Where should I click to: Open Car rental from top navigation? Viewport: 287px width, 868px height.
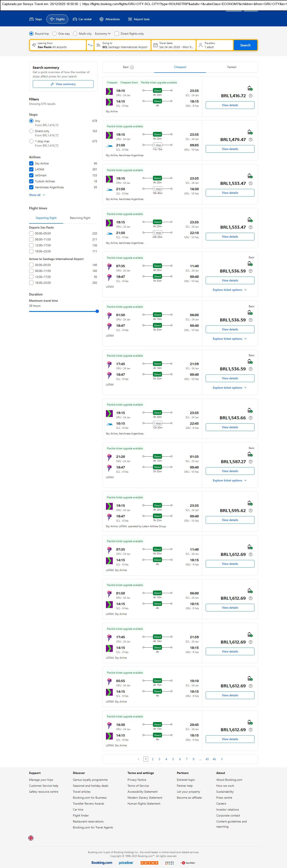click(x=82, y=19)
